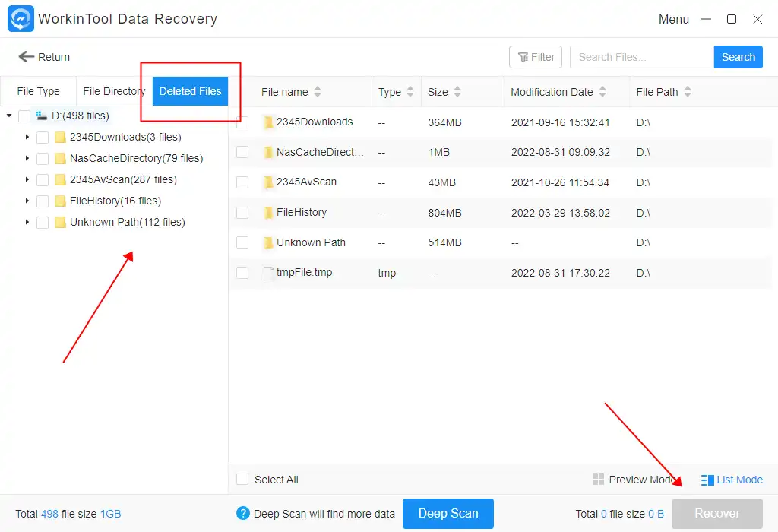Click folder icon of 2345Downloads list row

pos(268,122)
